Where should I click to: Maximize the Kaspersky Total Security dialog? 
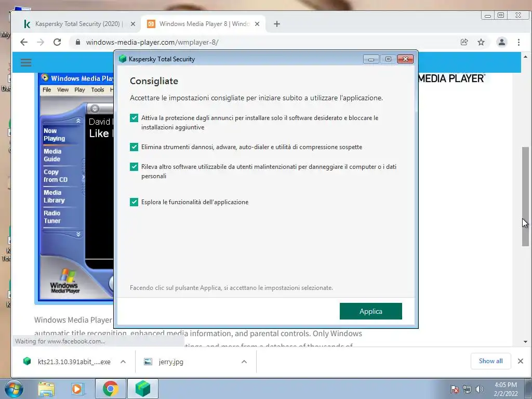click(x=388, y=59)
